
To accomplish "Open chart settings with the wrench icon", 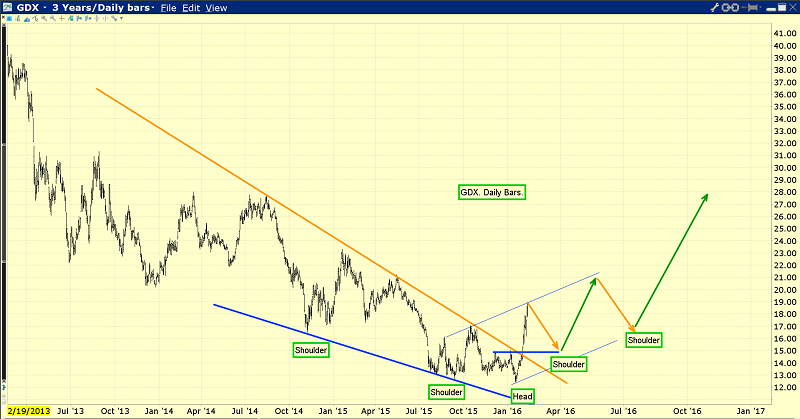I will pyautogui.click(x=715, y=7).
